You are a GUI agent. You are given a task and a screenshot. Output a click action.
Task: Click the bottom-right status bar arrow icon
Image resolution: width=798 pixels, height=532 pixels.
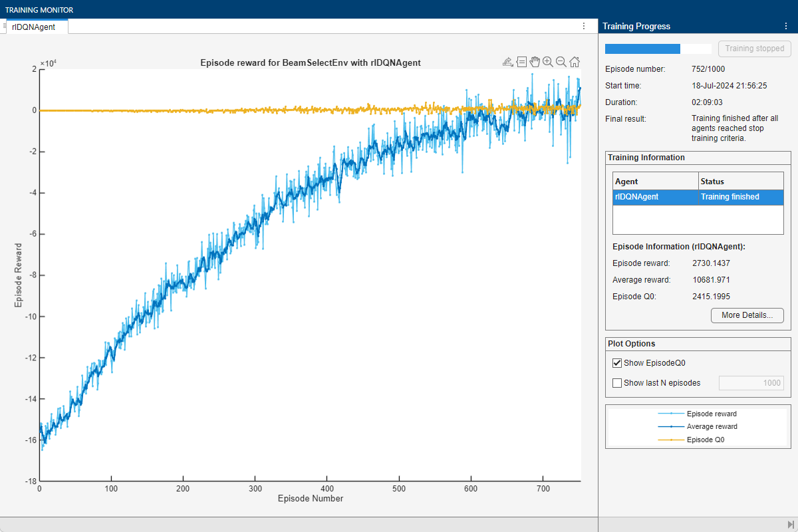coord(790,525)
